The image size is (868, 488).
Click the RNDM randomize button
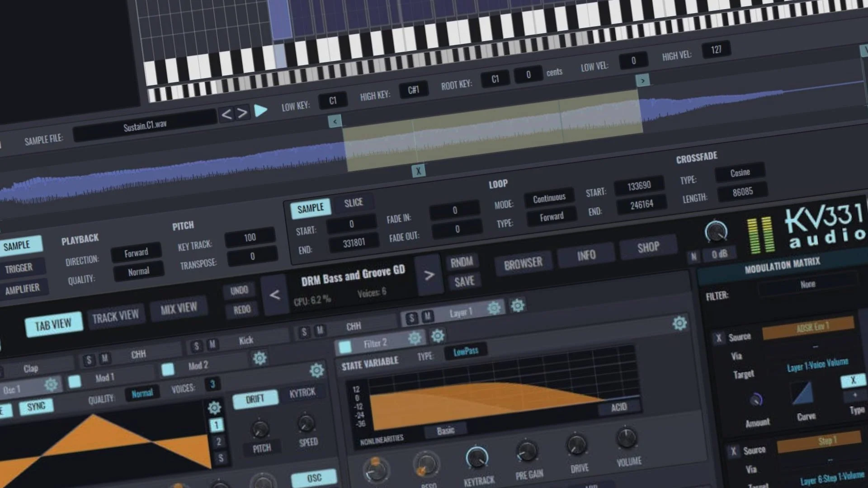click(x=462, y=262)
